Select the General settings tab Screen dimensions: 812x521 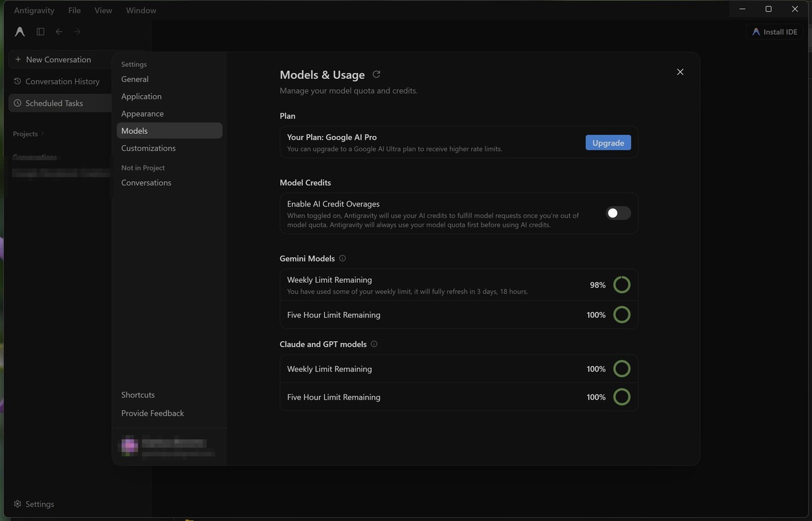(169, 79)
